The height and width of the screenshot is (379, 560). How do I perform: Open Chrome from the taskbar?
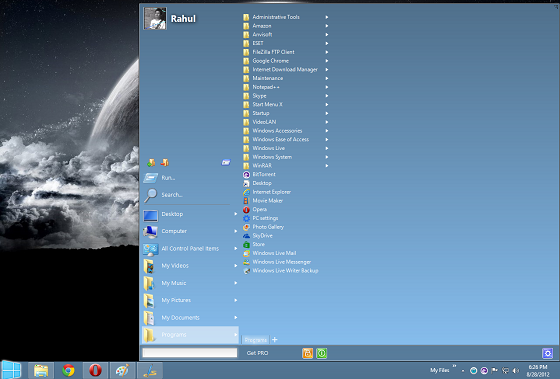(x=68, y=370)
